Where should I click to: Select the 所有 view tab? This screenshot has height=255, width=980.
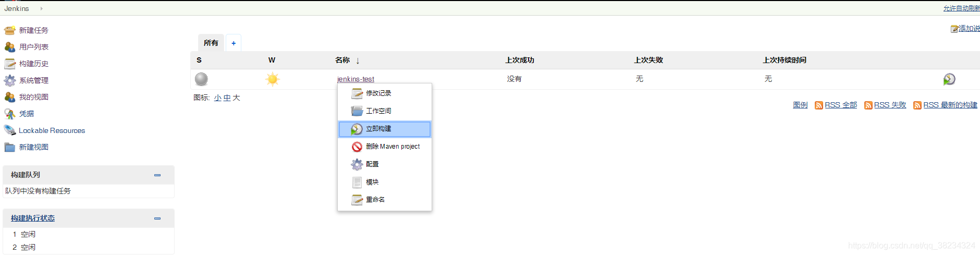(211, 43)
